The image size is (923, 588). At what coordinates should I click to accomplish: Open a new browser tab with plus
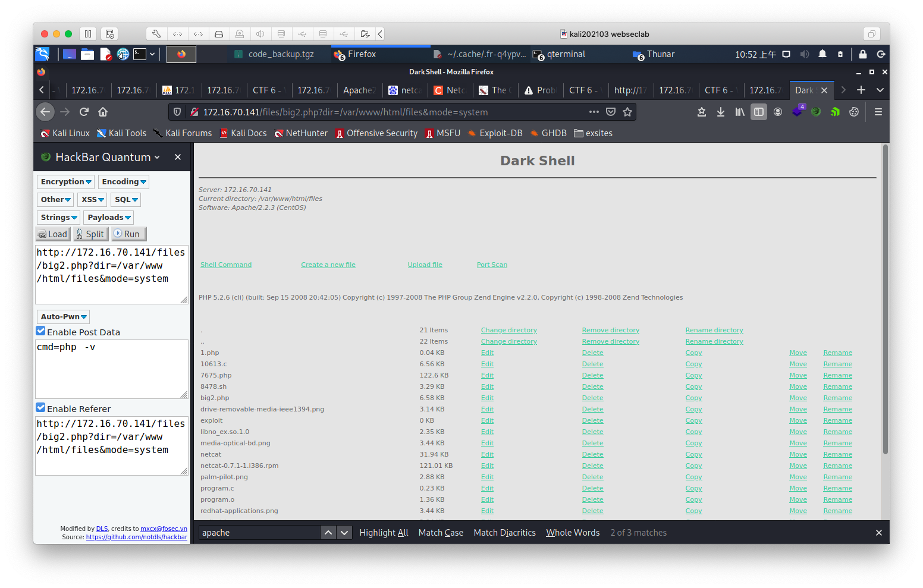[861, 90]
